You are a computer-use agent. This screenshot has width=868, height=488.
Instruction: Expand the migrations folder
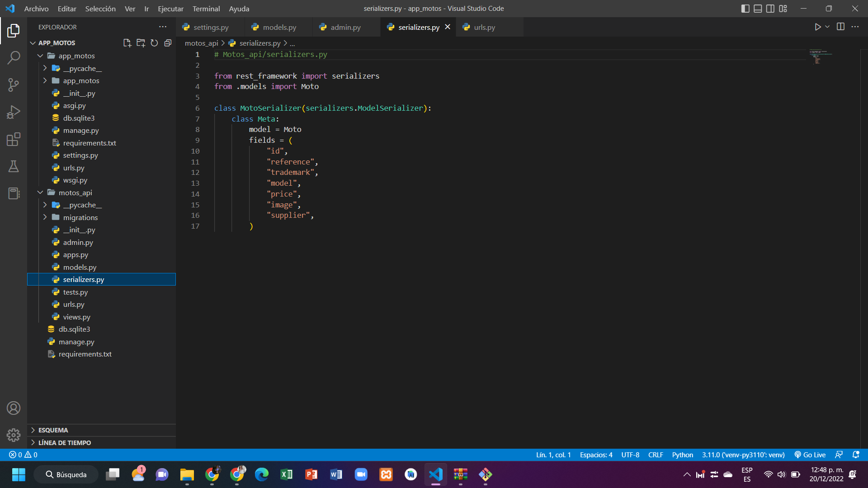tap(45, 217)
